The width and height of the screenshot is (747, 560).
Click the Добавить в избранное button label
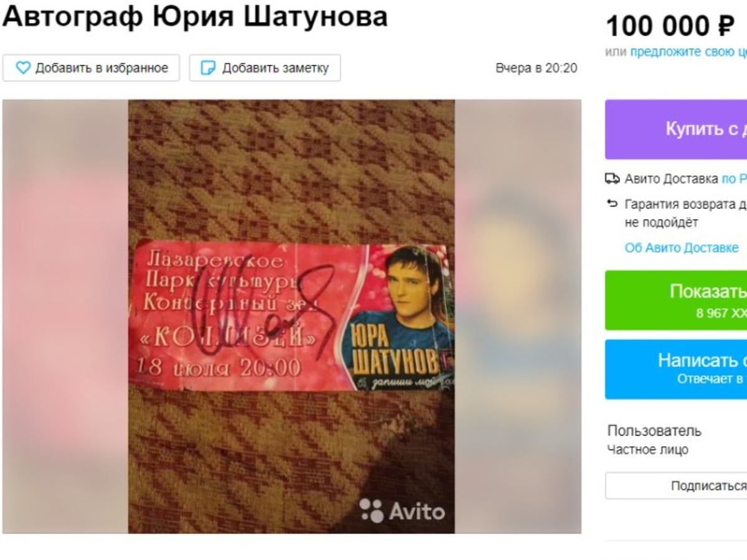pos(101,68)
